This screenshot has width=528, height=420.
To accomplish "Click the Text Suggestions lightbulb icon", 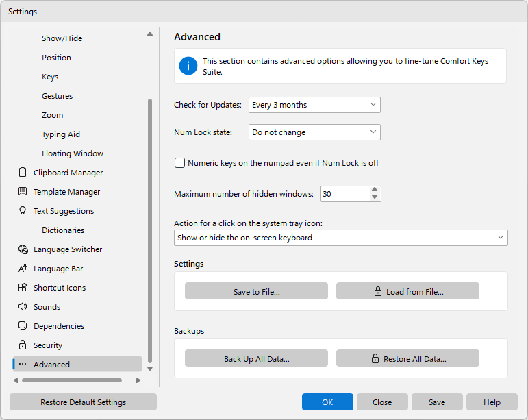I will coord(23,210).
